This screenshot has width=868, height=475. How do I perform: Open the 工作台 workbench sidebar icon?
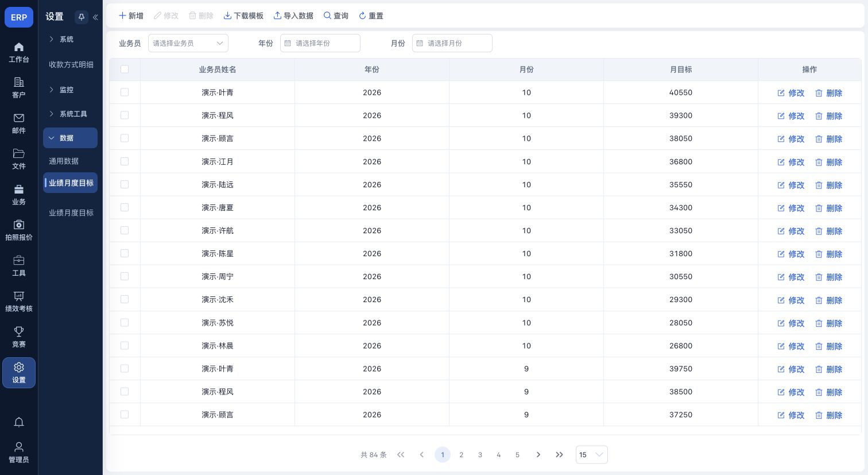(19, 52)
